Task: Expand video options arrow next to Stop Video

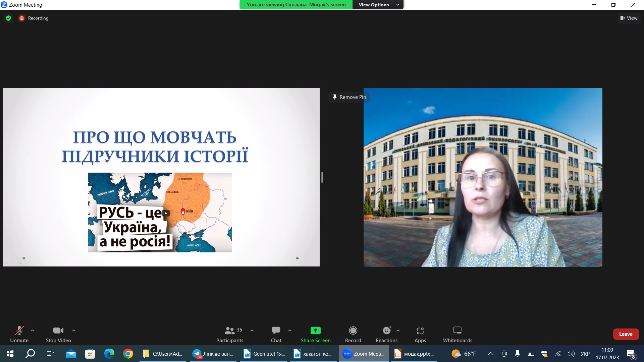Action: click(x=74, y=330)
